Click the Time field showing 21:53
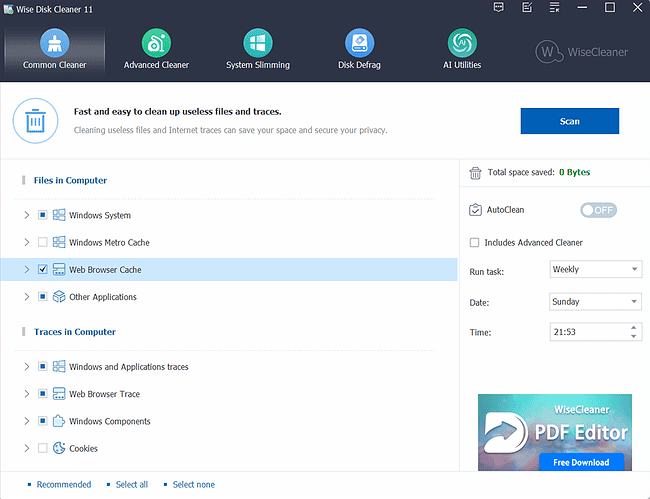 click(588, 332)
